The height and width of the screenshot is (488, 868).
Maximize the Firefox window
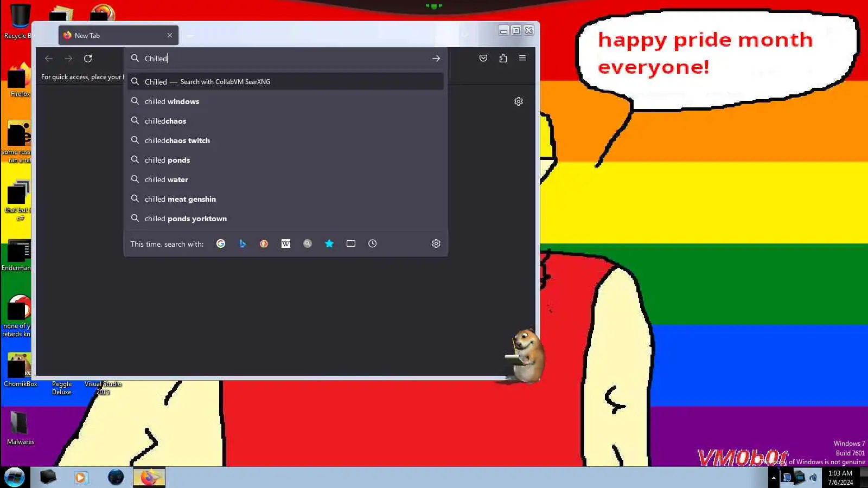click(x=516, y=30)
